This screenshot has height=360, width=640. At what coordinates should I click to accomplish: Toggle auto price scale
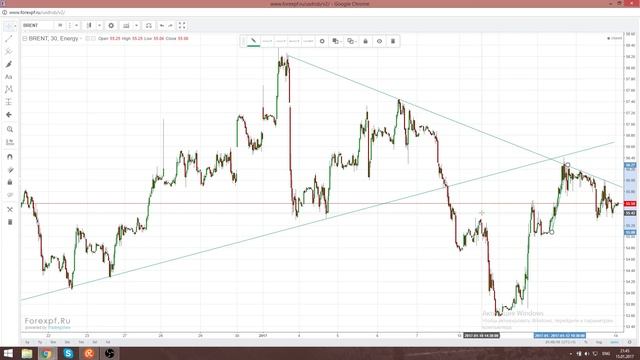(x=614, y=342)
